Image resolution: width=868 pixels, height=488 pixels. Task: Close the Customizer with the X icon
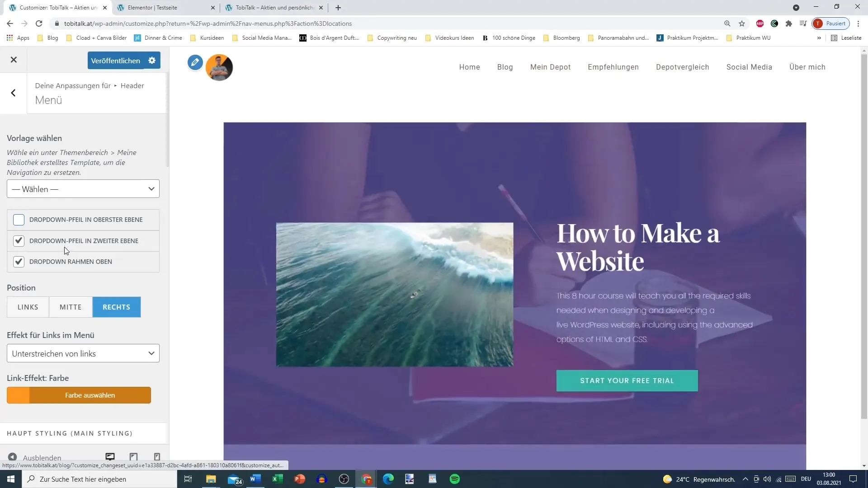[14, 60]
